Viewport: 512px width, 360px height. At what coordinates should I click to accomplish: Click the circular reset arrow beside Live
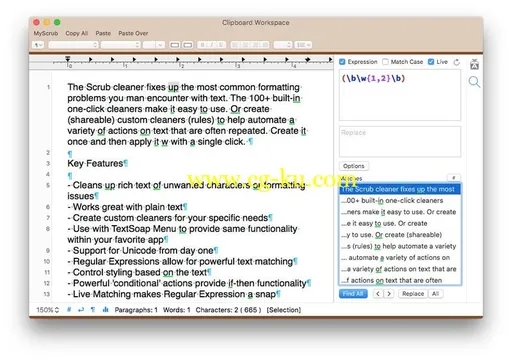click(x=457, y=62)
